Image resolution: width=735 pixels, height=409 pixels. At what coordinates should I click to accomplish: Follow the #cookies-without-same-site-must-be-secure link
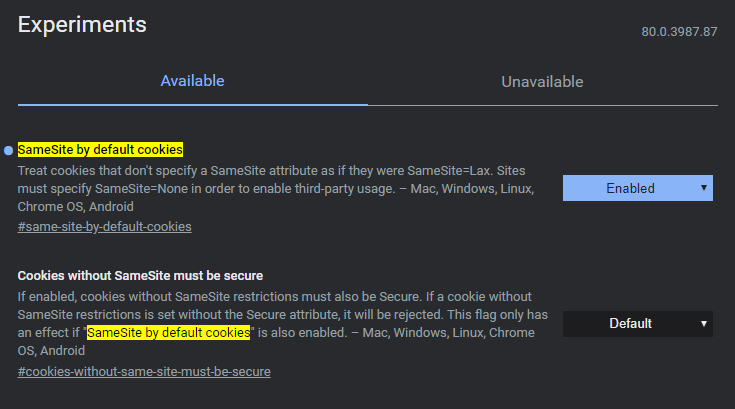pyautogui.click(x=144, y=372)
